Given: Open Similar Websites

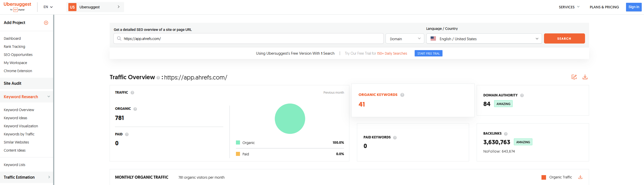Looking at the screenshot, I should point(16,142).
